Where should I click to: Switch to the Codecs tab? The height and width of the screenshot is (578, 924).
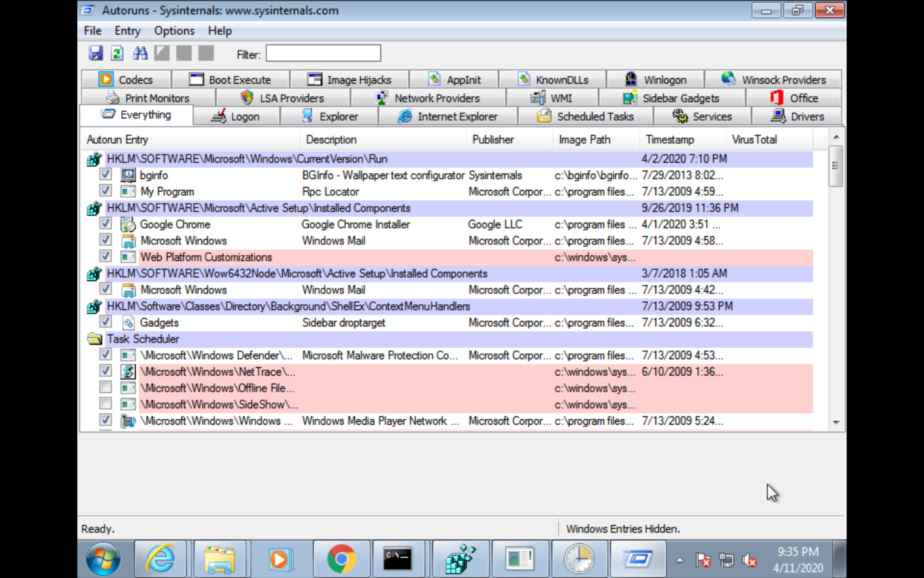(126, 79)
